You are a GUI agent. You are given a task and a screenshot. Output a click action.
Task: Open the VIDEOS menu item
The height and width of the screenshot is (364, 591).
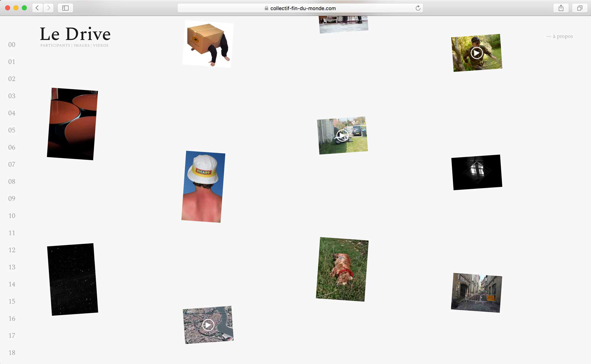101,45
